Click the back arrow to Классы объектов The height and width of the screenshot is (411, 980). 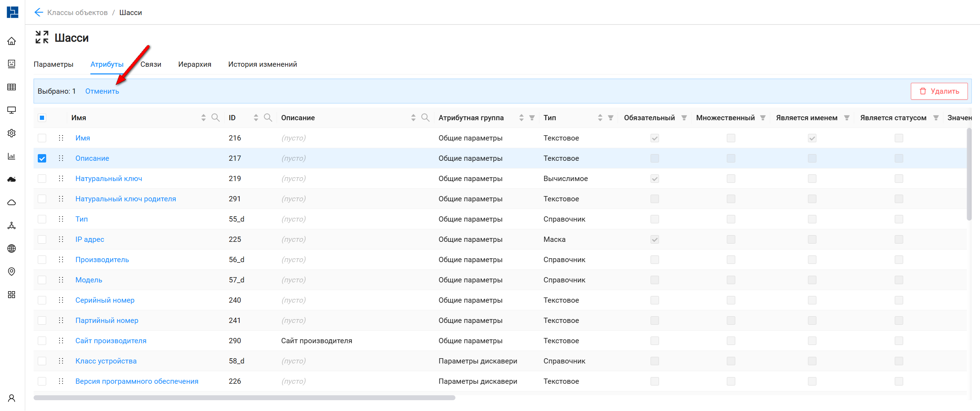coord(38,13)
